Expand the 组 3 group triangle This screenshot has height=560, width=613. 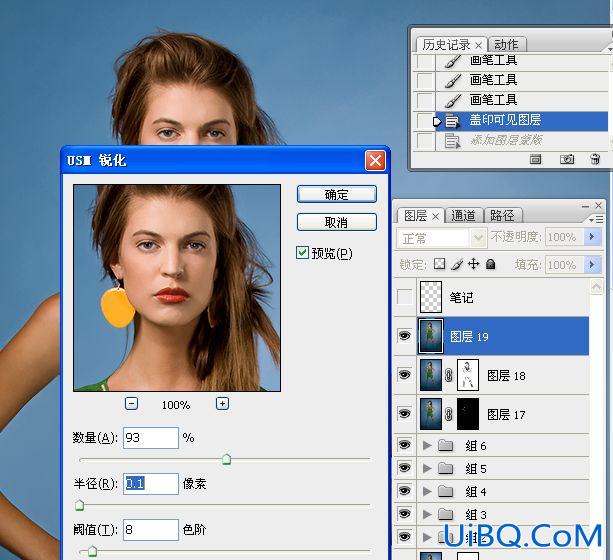427,514
